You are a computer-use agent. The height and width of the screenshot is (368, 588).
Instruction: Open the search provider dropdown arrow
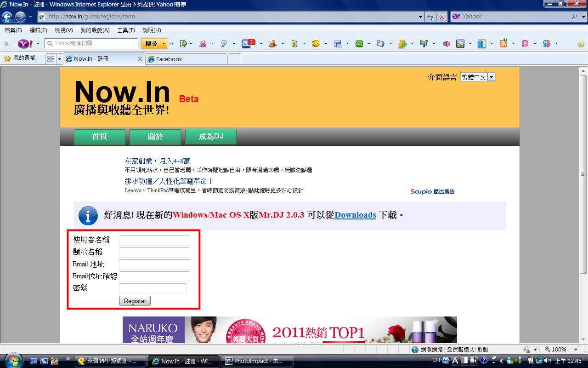582,17
